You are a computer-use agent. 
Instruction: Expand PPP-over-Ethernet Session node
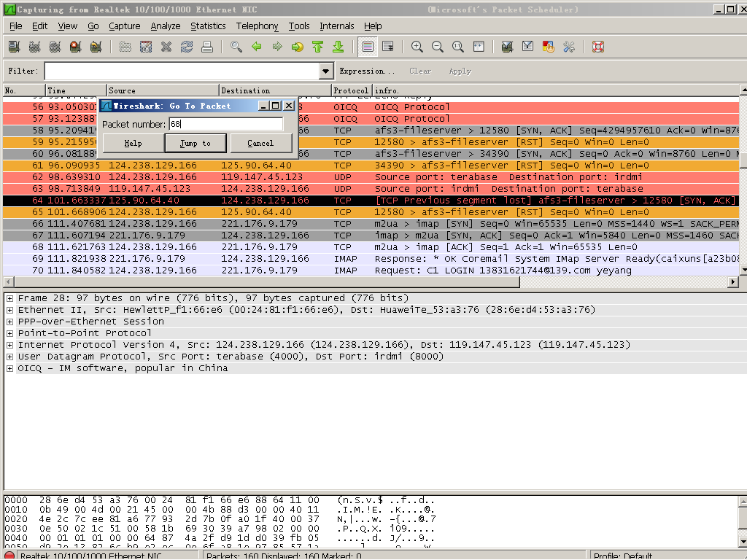9,322
